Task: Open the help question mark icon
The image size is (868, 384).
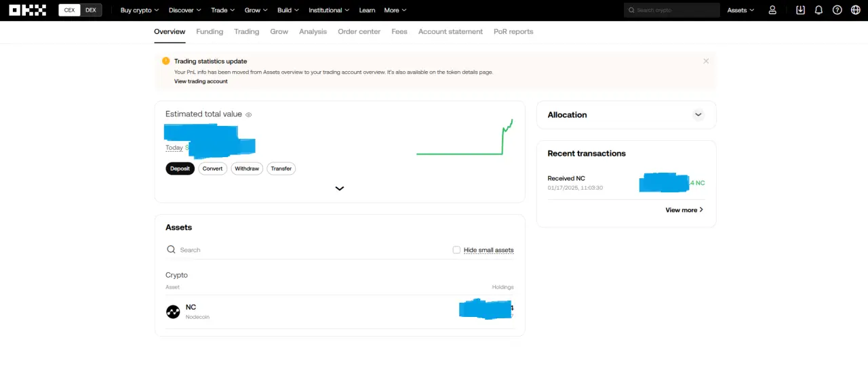Action: [837, 10]
